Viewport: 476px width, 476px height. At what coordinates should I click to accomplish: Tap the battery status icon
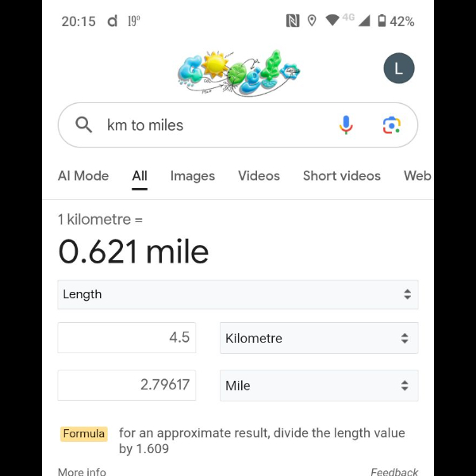click(x=382, y=21)
